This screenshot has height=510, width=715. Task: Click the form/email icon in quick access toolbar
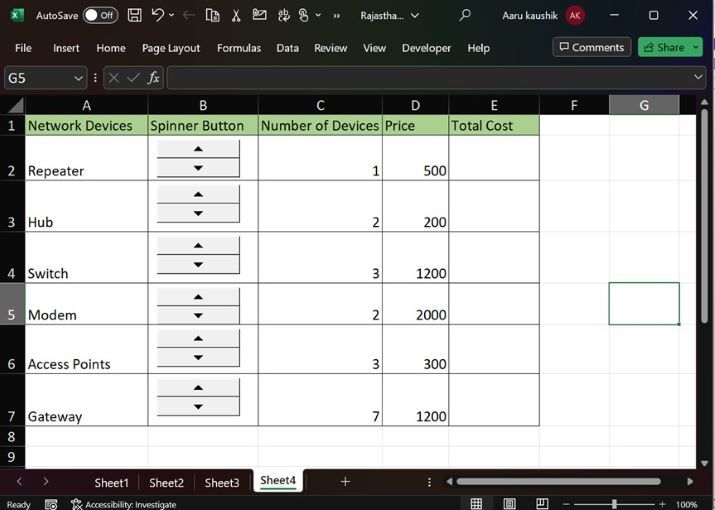259,15
